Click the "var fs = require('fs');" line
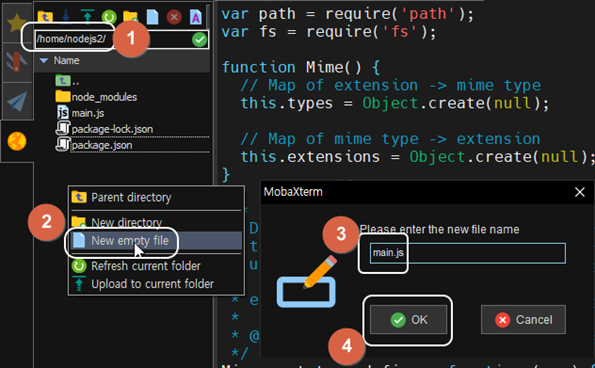This screenshot has height=368, width=595. click(x=329, y=32)
